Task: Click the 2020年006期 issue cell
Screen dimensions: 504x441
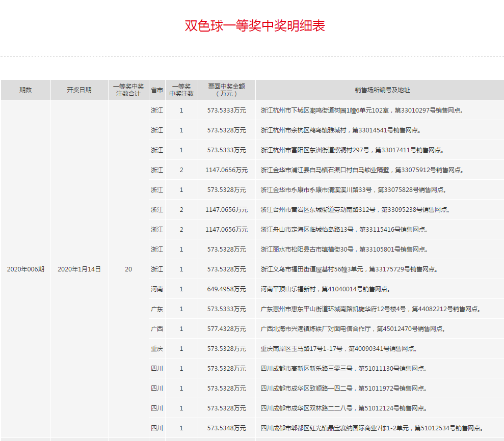Action: coord(25,269)
